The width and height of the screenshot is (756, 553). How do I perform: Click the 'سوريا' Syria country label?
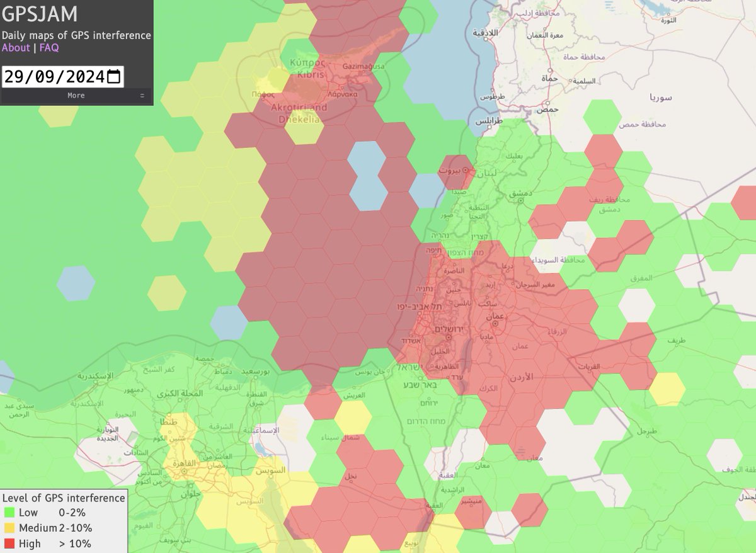[x=661, y=98]
